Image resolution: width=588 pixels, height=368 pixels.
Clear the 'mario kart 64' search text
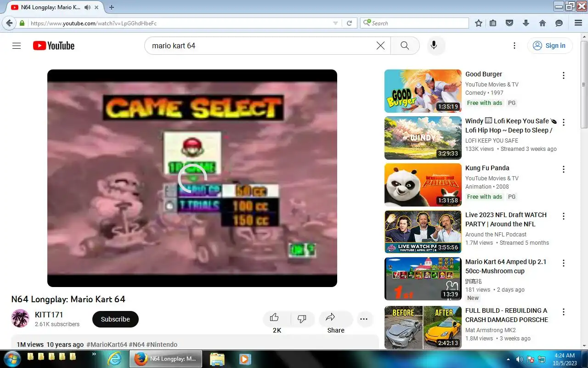[x=380, y=46]
